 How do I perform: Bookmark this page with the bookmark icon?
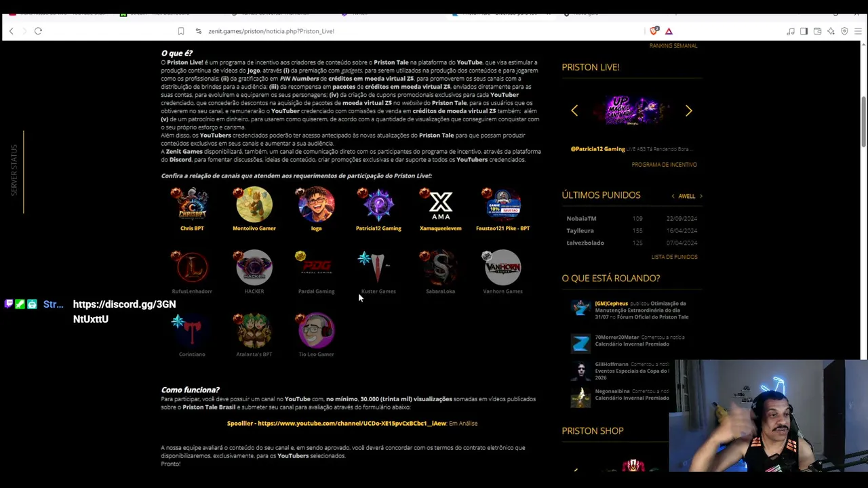(180, 31)
